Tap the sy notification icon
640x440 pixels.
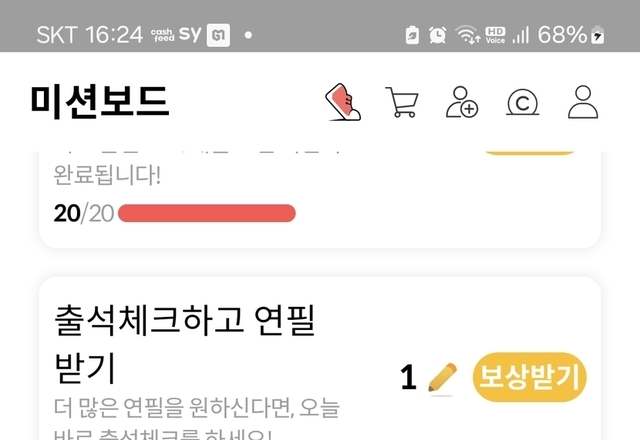point(190,34)
